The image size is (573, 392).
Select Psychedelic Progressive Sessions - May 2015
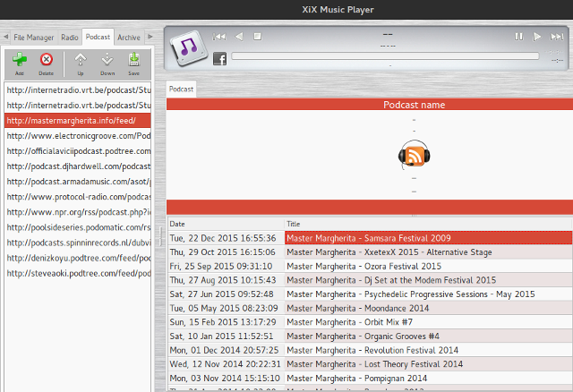428,294
